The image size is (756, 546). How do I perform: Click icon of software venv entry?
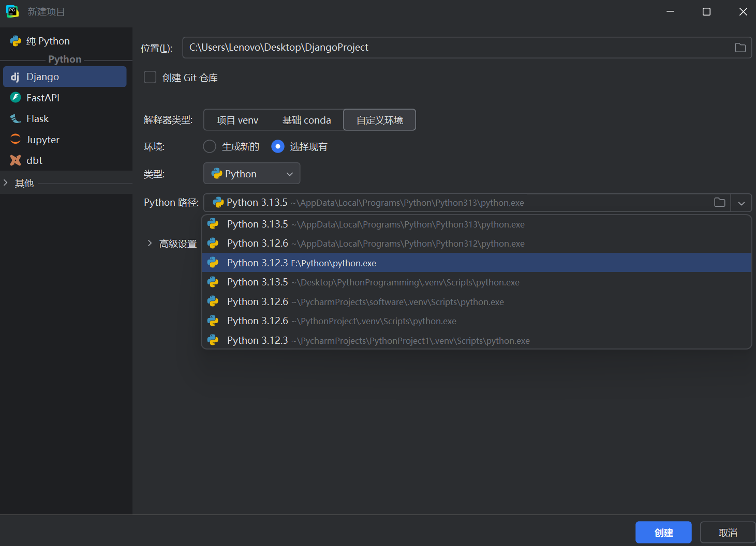coord(213,301)
